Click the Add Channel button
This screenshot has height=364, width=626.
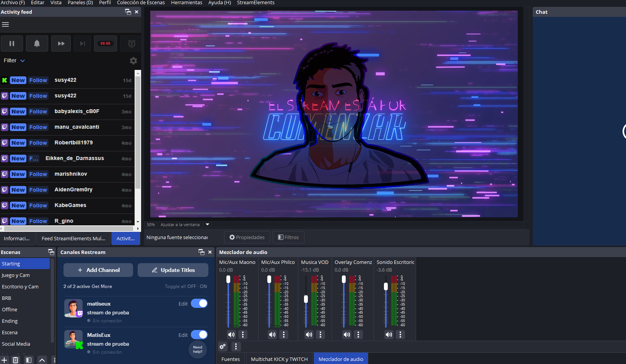98,270
